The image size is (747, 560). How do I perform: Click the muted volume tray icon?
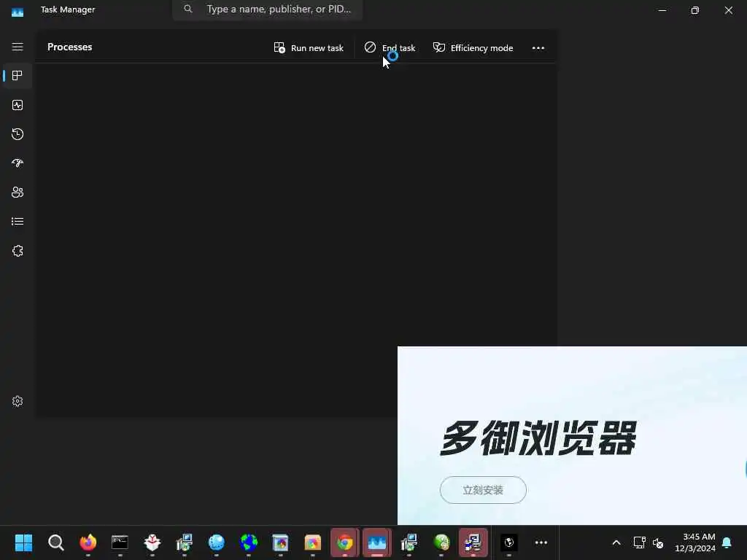tap(658, 542)
